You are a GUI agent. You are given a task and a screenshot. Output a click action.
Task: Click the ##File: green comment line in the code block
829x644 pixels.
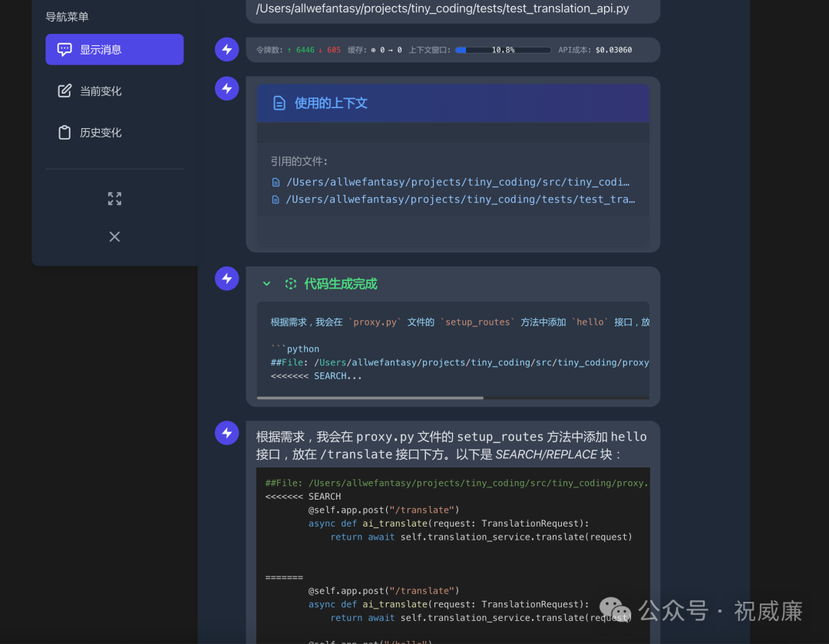(x=457, y=484)
